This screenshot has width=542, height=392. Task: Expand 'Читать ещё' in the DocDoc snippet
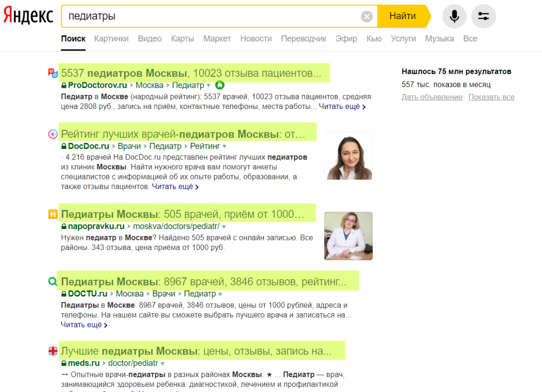pos(175,187)
